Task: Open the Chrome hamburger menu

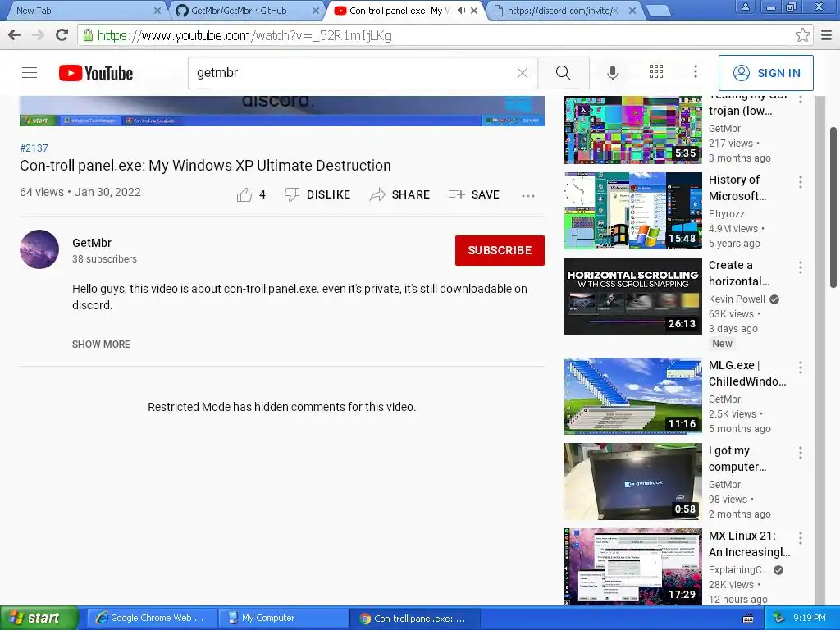Action: [827, 35]
